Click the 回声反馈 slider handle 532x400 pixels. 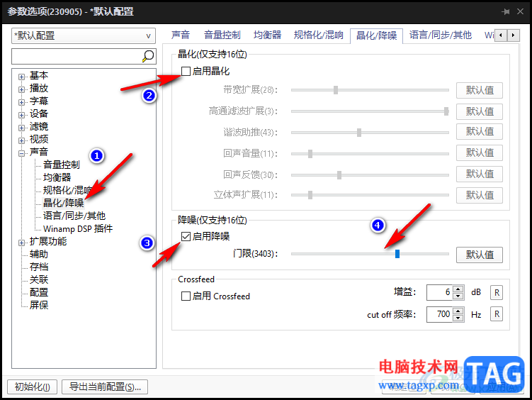[x=339, y=175]
